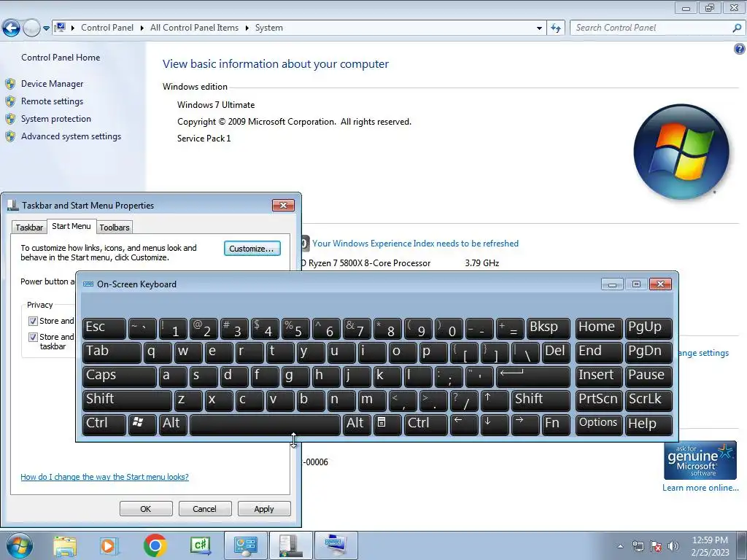Screen dimensions: 747x560
Task: Open Device Manager link
Action: 52,84
